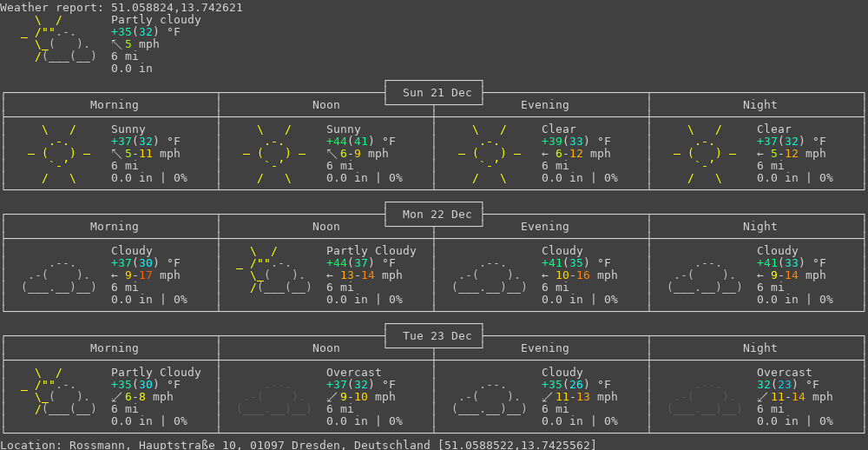The image size is (868, 450).
Task: Click the Evening column header under Sunday
Action: tap(544, 105)
